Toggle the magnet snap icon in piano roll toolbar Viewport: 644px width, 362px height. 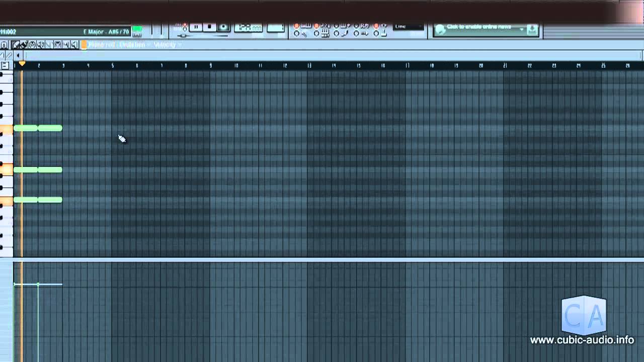4,45
